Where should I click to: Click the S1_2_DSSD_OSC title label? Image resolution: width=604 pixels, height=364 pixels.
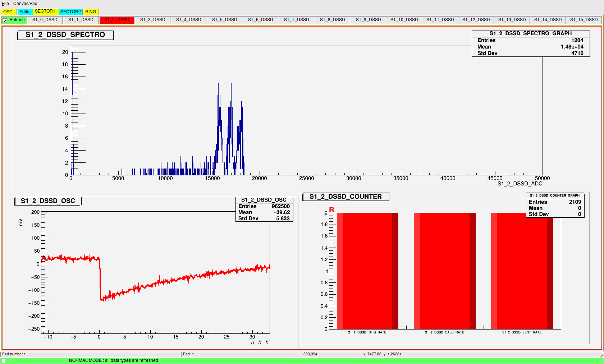pyautogui.click(x=47, y=201)
